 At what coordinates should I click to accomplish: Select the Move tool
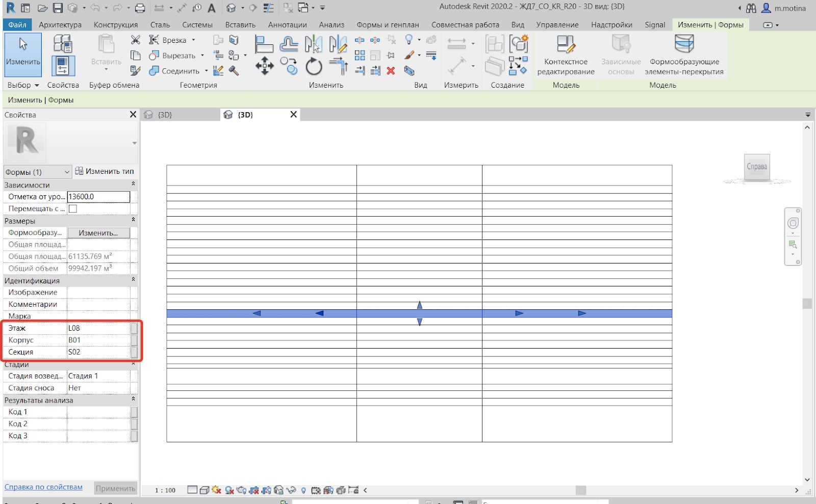[264, 66]
